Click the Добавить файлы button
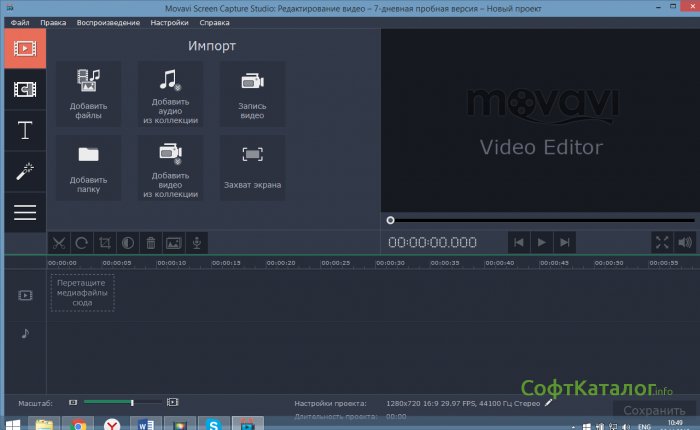Screen dimensions: 700x430 90,93
